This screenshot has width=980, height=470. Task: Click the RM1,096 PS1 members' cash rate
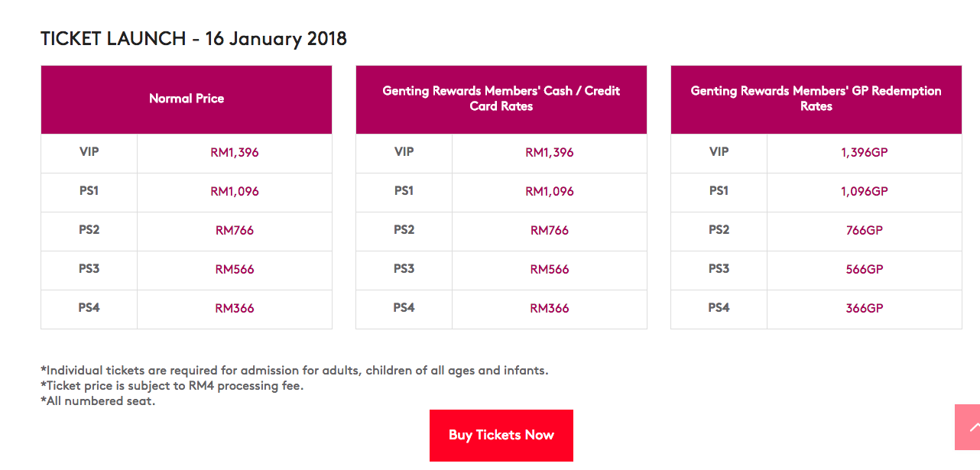point(550,191)
